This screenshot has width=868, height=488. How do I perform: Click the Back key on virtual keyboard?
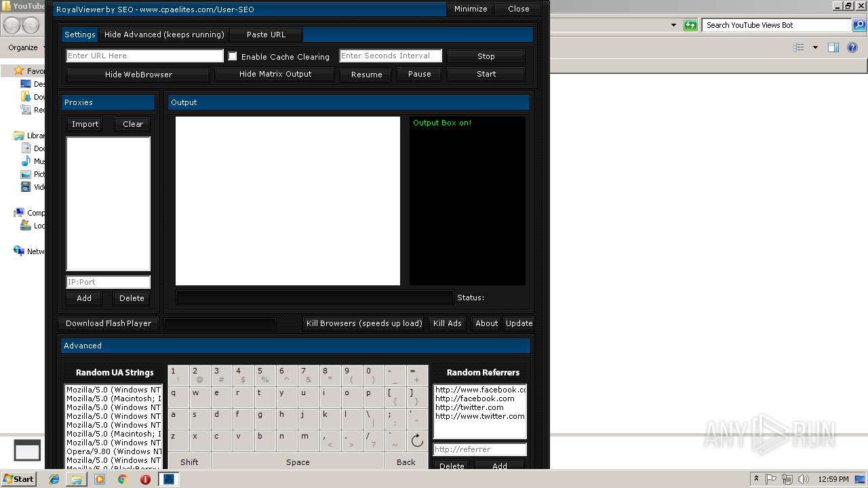pyautogui.click(x=406, y=462)
